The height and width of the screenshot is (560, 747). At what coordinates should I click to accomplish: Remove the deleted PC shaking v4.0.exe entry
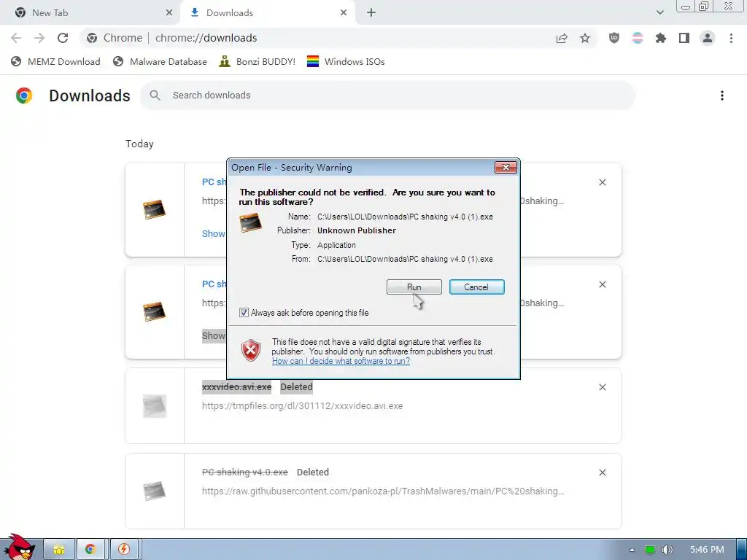pyautogui.click(x=602, y=472)
